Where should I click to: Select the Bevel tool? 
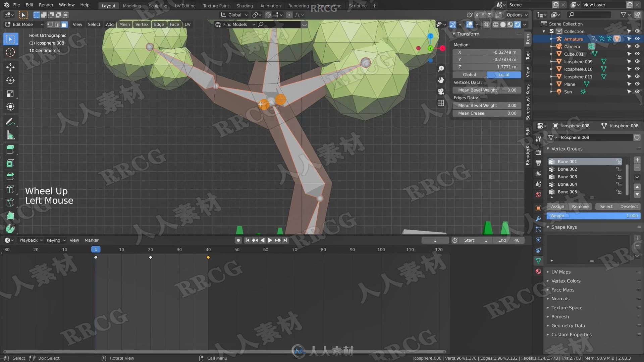point(10,176)
